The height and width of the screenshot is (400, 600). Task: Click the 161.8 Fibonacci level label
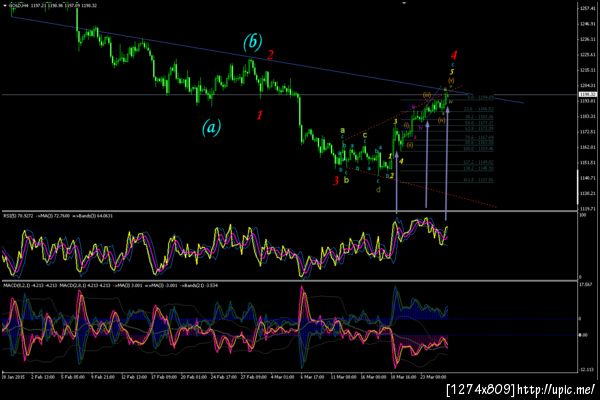(x=478, y=180)
